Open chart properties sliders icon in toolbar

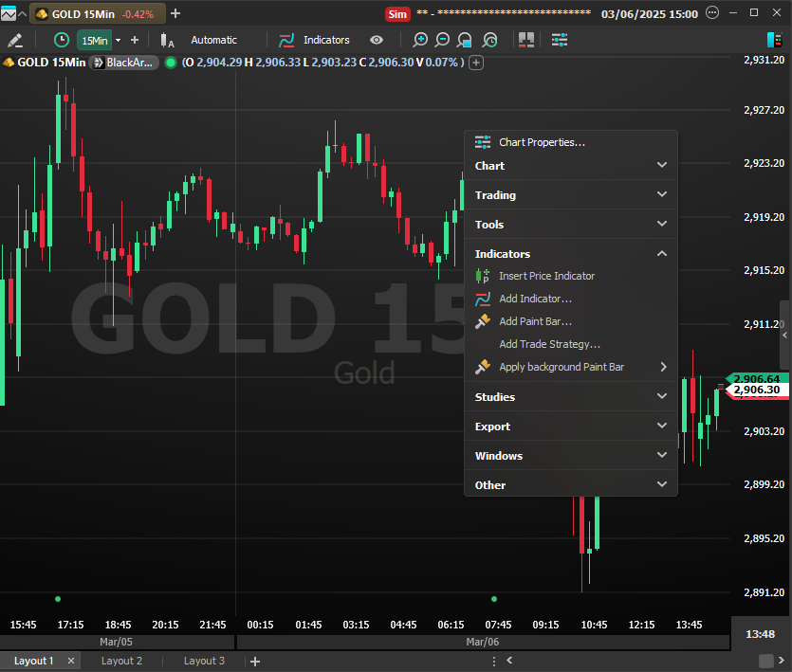click(x=560, y=40)
